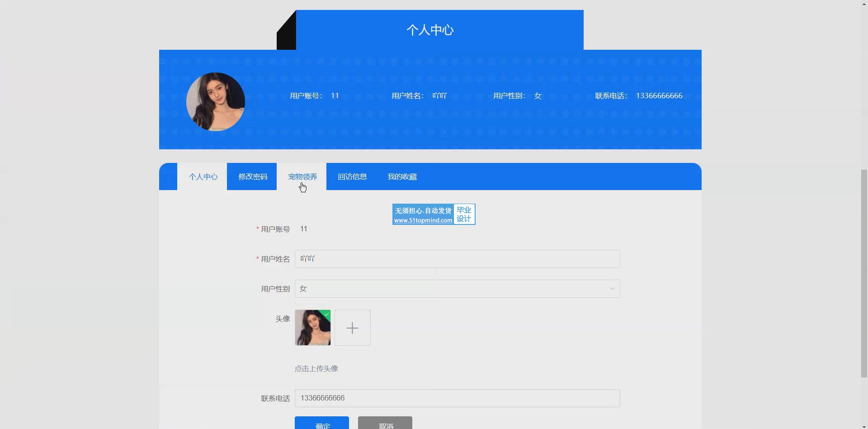Click the 51topmind advertisement banner
The width and height of the screenshot is (868, 429).
pyautogui.click(x=434, y=214)
